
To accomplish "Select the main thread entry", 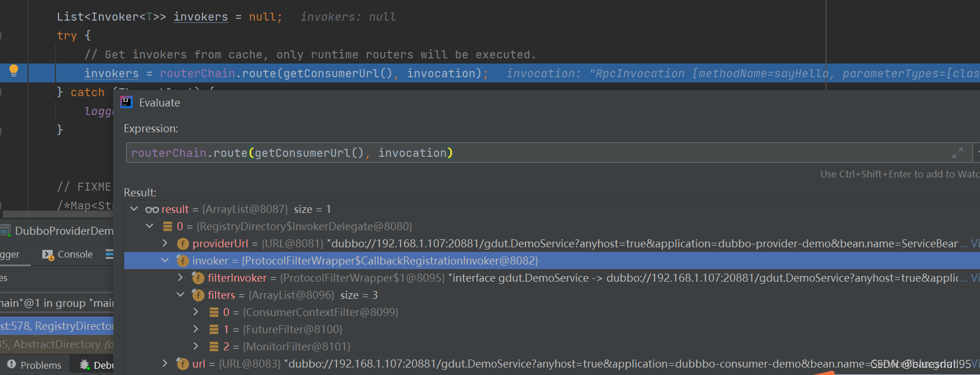I will 57,303.
